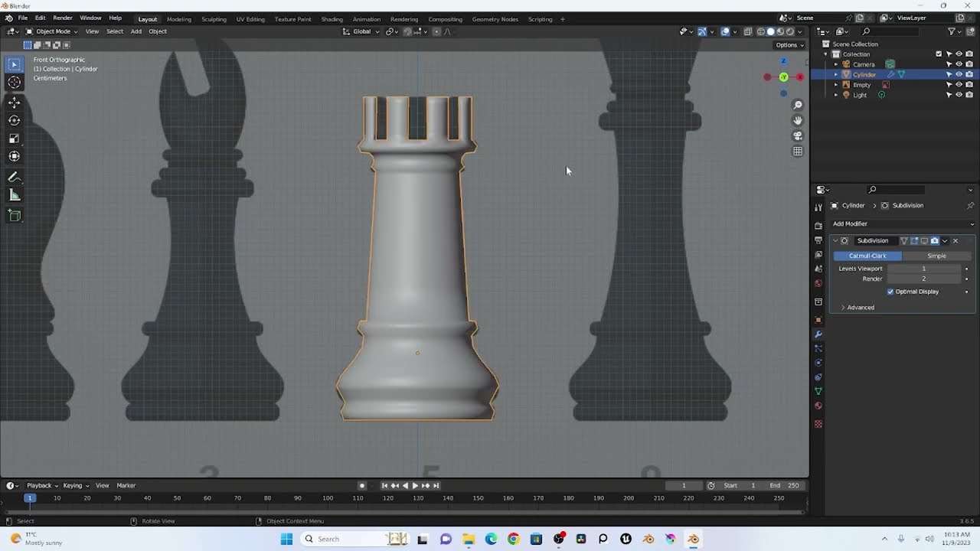Open the File menu
Image resolution: width=980 pixels, height=551 pixels.
pyautogui.click(x=23, y=18)
